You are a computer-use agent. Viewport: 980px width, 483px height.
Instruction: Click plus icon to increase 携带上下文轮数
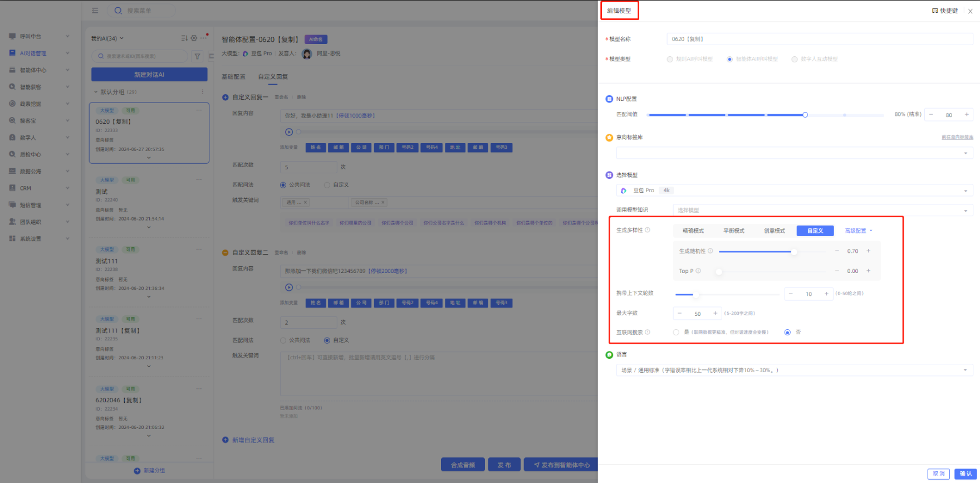point(826,294)
